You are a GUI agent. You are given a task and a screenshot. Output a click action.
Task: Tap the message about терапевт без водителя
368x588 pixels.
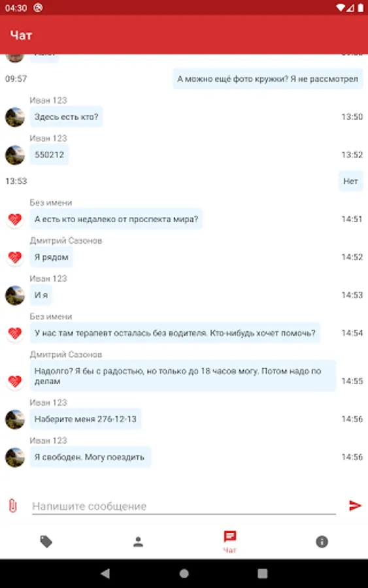tap(175, 333)
